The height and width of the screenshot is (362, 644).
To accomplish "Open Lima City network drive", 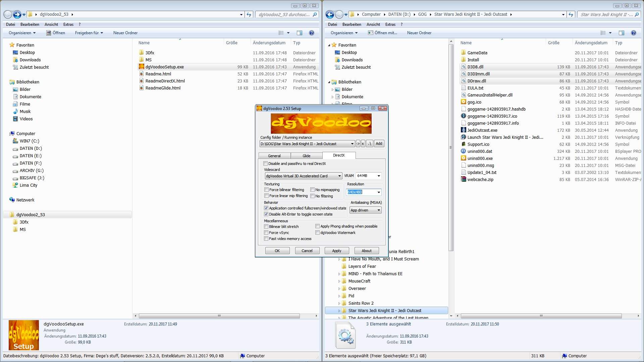I will (x=29, y=185).
